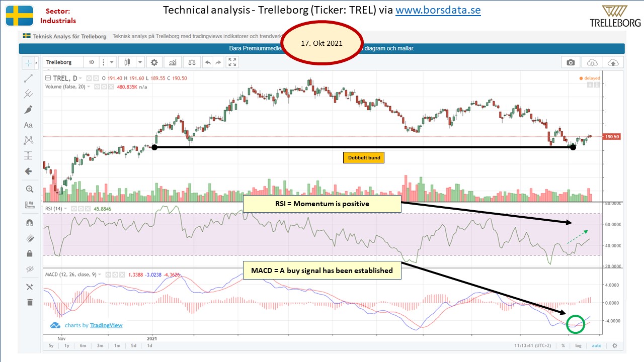Select the 5y time range
Image resolution: width=644 pixels, height=362 pixels.
(x=51, y=346)
